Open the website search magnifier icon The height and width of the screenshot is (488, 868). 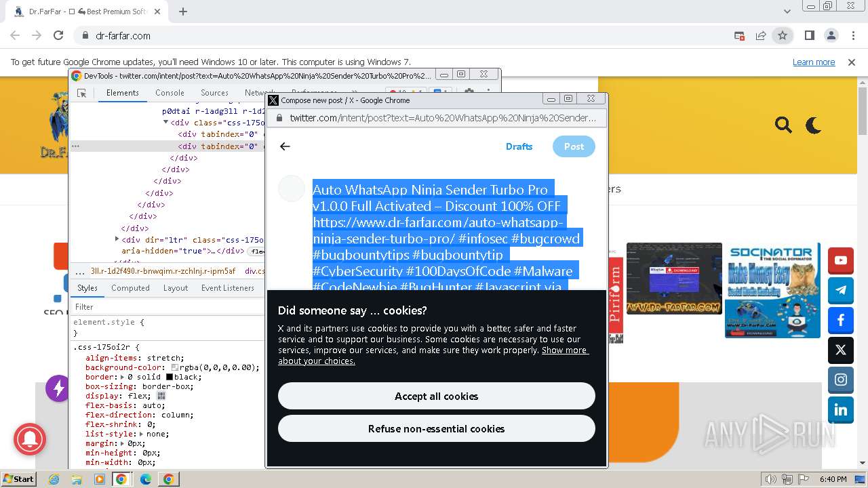[783, 125]
